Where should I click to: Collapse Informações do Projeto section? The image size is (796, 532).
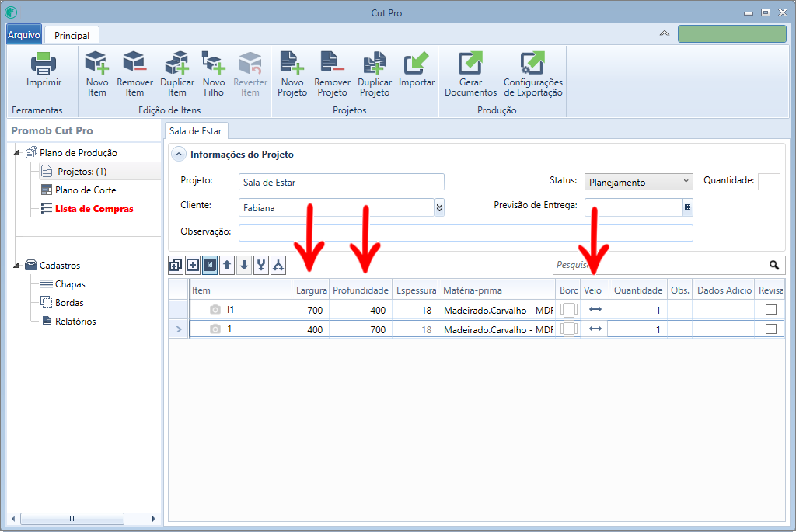click(x=179, y=155)
